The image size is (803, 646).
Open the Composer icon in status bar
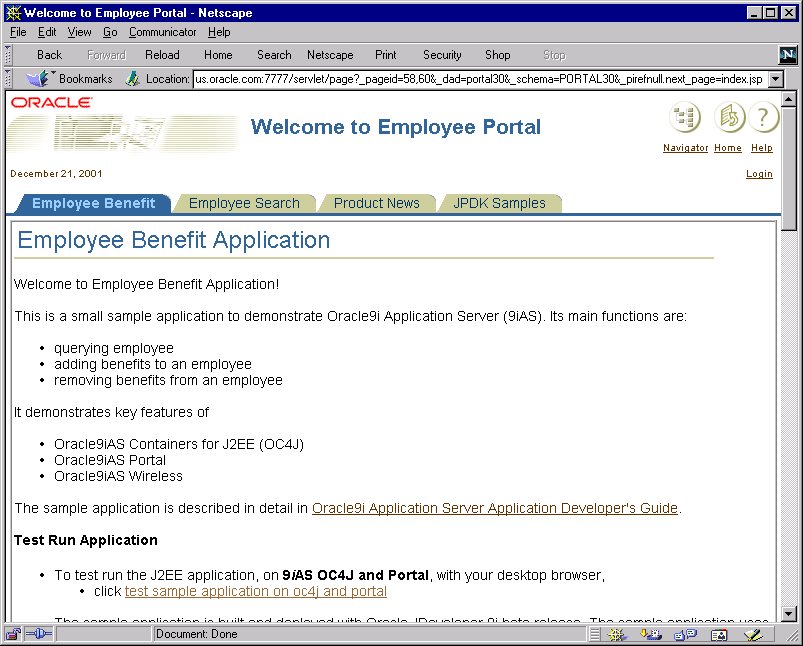pyautogui.click(x=753, y=635)
